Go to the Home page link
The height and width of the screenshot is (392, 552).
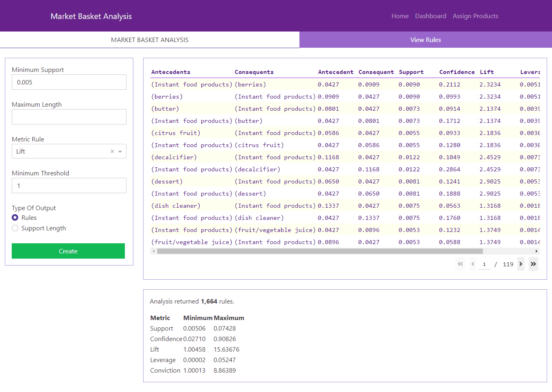coord(400,16)
